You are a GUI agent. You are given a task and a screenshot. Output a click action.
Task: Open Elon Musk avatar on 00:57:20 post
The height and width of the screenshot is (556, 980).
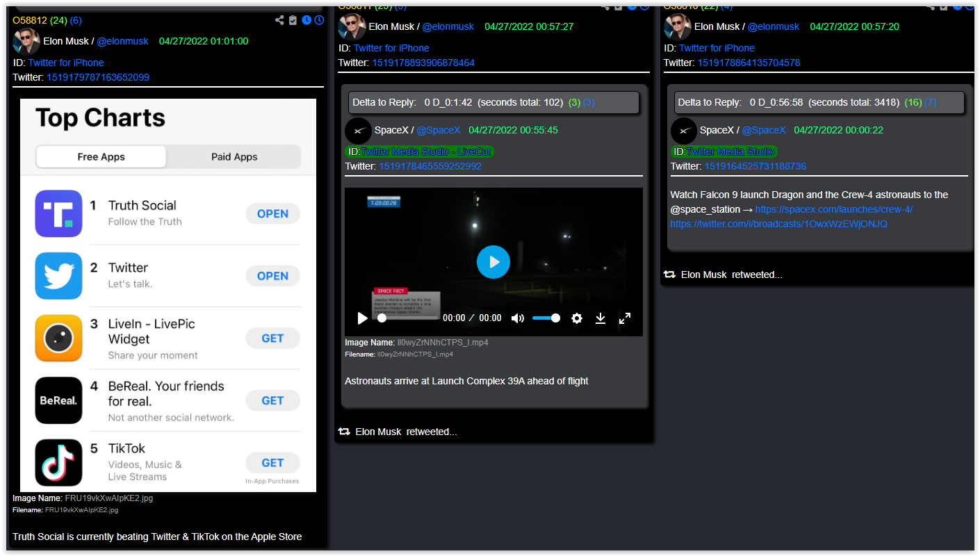(x=677, y=26)
